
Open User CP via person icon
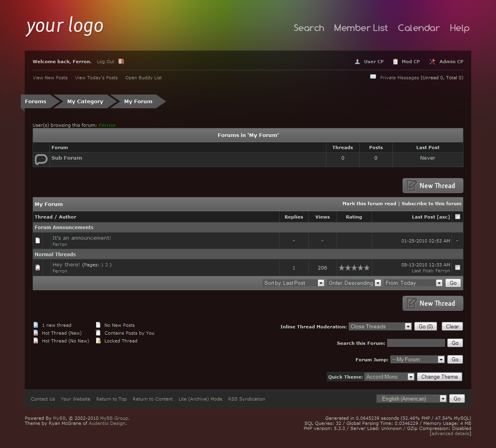pyautogui.click(x=357, y=62)
